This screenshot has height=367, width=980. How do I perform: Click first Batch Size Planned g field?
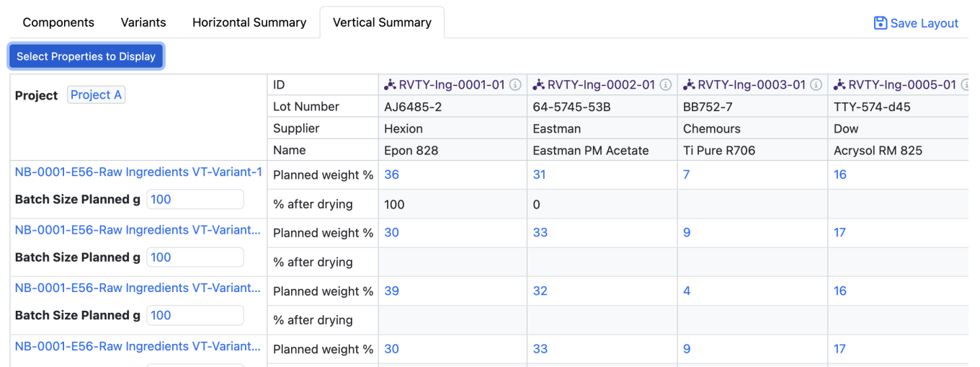click(195, 200)
